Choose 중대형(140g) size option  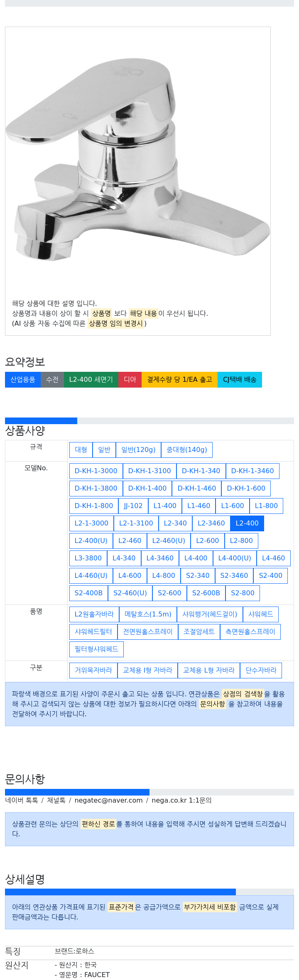(187, 450)
